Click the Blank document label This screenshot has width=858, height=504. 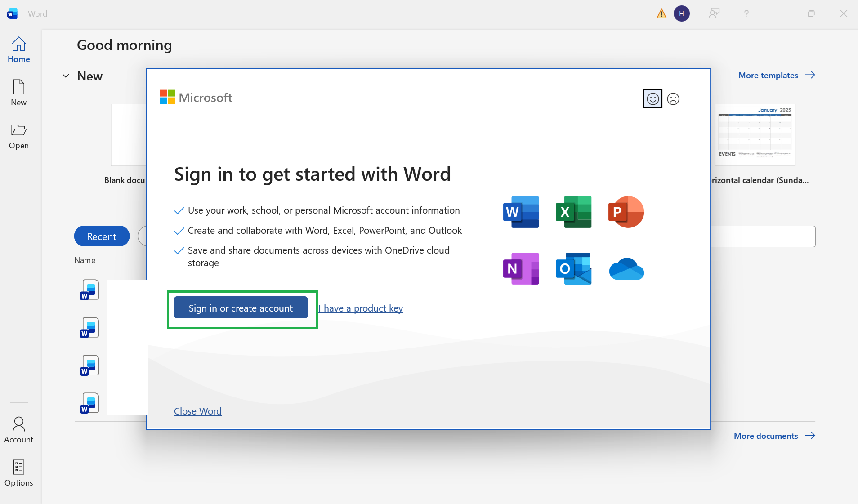tap(125, 180)
